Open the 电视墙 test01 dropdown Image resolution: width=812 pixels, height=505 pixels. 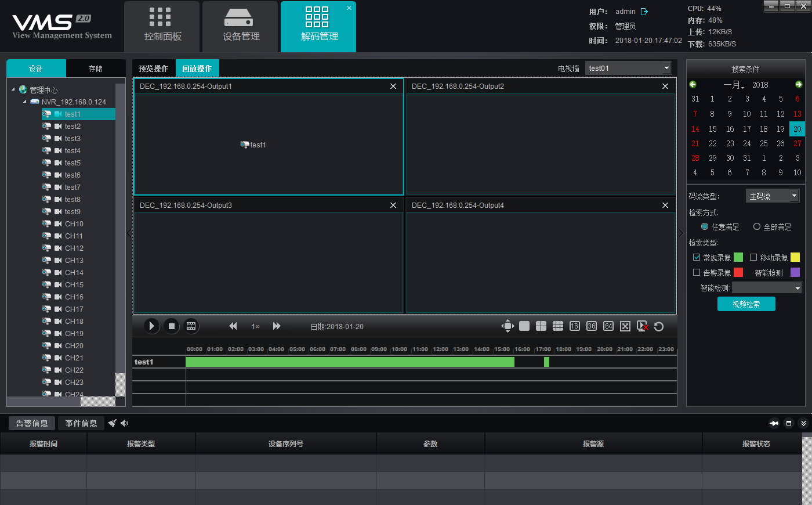pos(628,68)
